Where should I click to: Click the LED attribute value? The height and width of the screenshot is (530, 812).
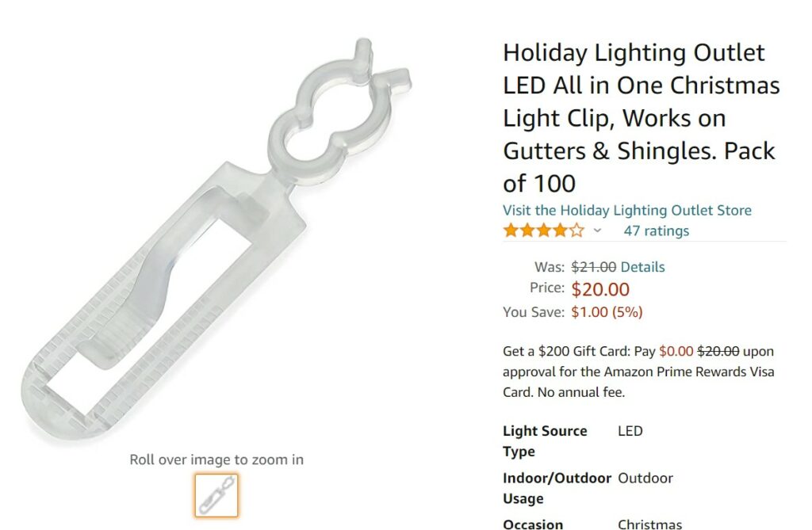[x=630, y=431]
